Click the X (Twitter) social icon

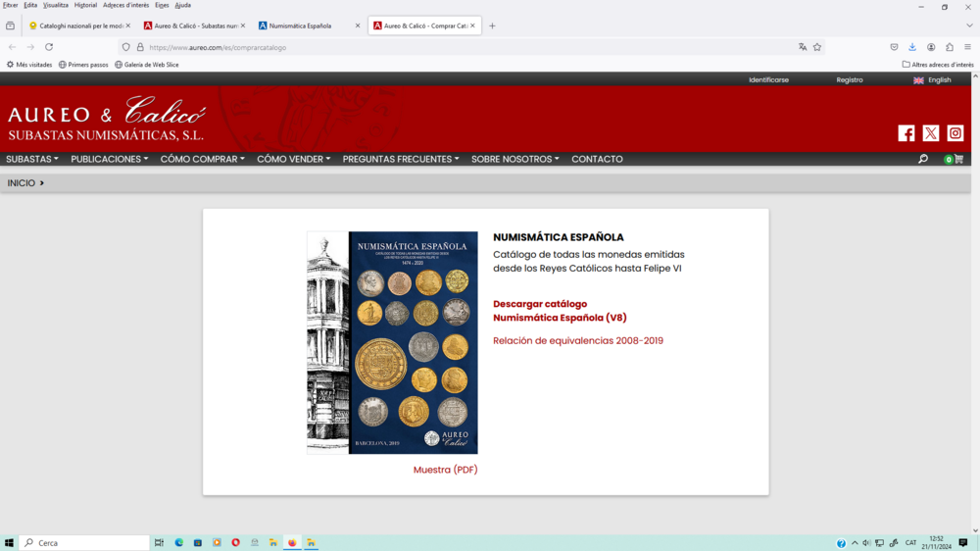(931, 133)
